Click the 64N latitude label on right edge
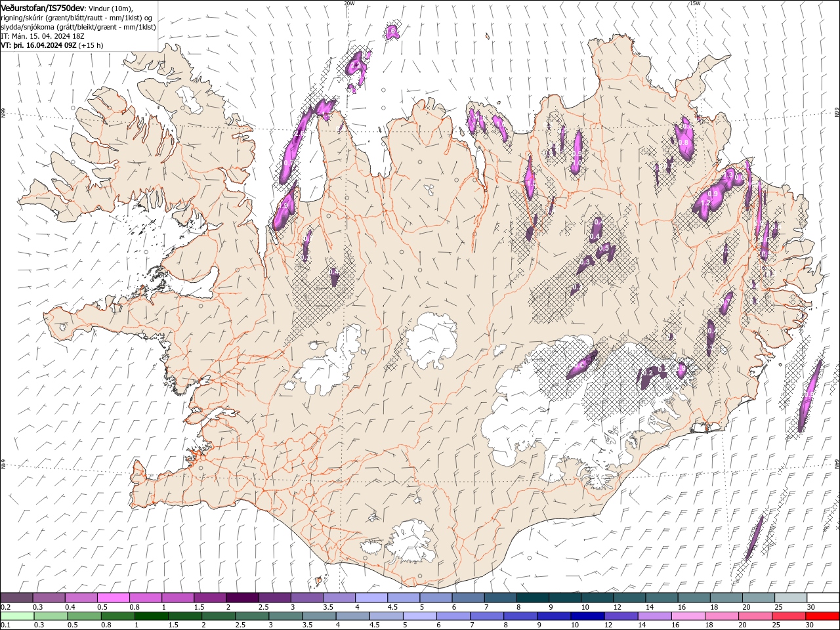This screenshot has width=840, height=630. pyautogui.click(x=837, y=464)
